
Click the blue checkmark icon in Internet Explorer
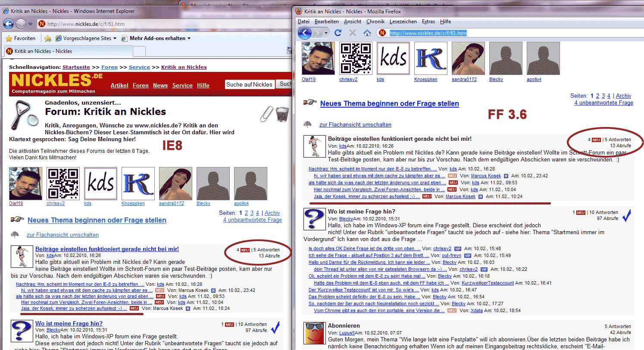[x=275, y=328]
